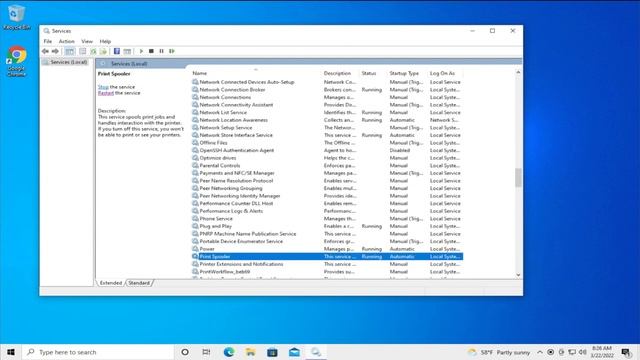Select Network Connection Broker service
Screen dimensions: 640x360
pyautogui.click(x=327, y=89)
